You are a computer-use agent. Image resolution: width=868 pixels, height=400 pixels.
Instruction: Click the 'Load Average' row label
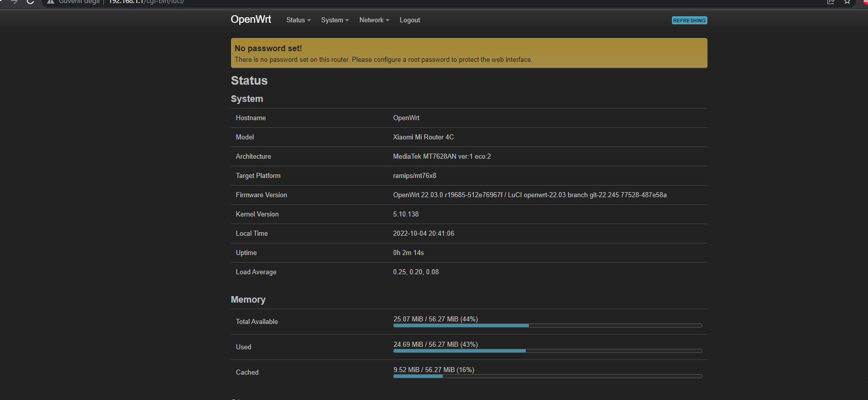256,272
